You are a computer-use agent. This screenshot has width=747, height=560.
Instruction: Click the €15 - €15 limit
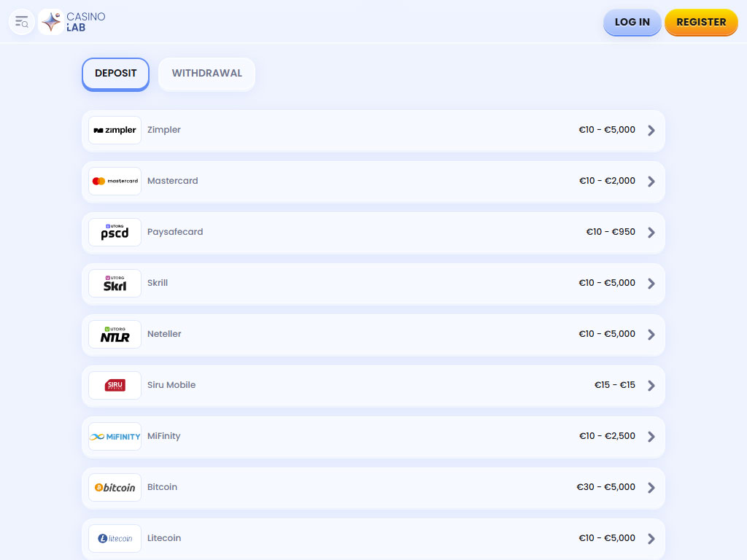[x=614, y=385]
